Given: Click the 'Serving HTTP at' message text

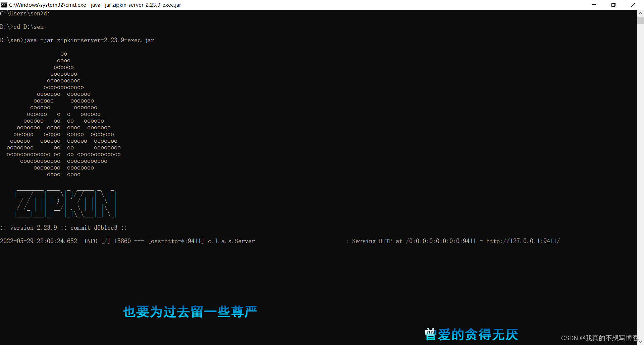Looking at the screenshot, I should [x=377, y=241].
